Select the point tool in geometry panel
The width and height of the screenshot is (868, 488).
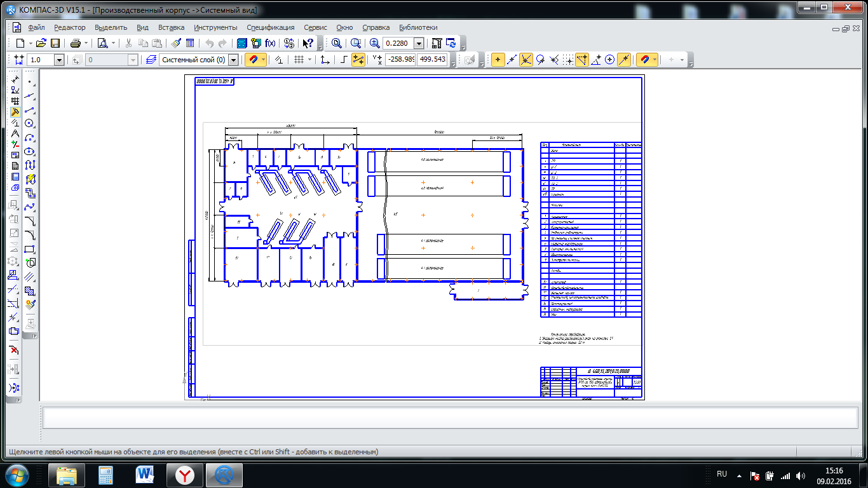pos(29,82)
